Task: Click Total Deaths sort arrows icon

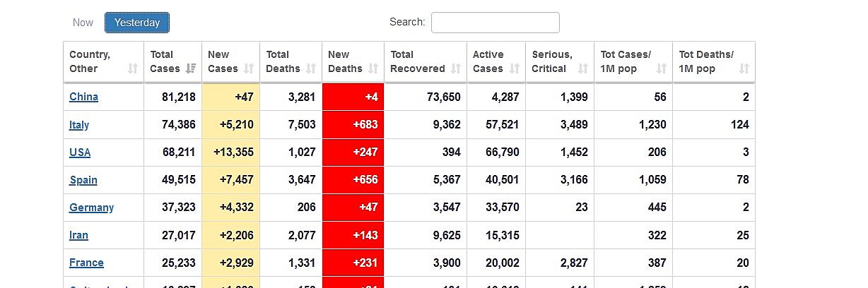Action: coord(311,68)
